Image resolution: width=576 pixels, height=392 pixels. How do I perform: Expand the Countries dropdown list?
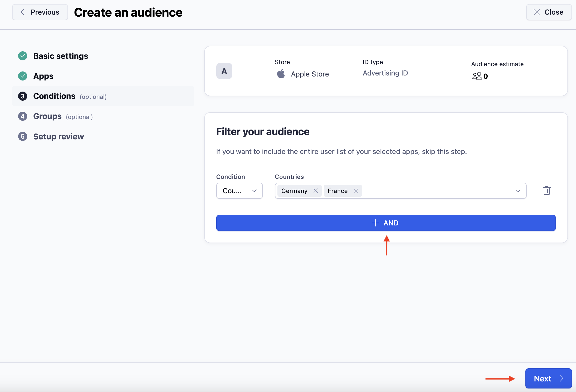point(518,191)
